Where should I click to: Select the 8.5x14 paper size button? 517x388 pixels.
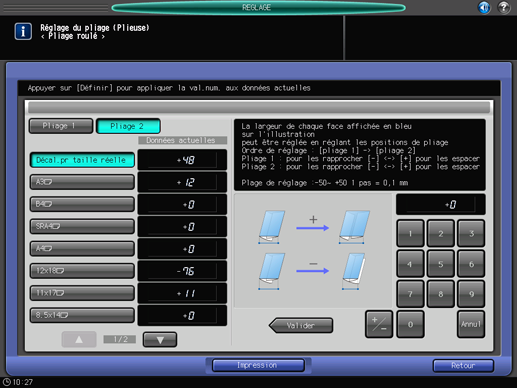click(x=82, y=315)
